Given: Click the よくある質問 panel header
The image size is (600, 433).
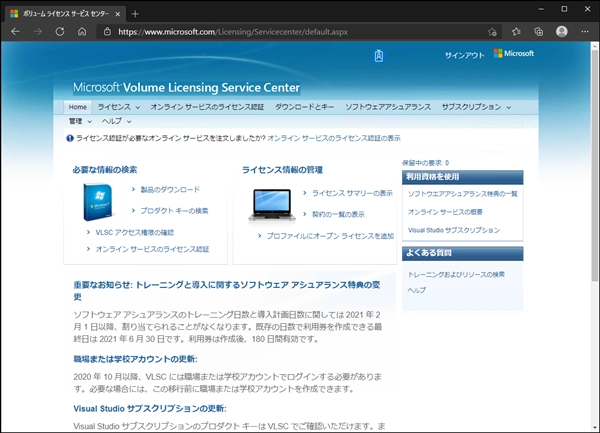Looking at the screenshot, I should (462, 253).
